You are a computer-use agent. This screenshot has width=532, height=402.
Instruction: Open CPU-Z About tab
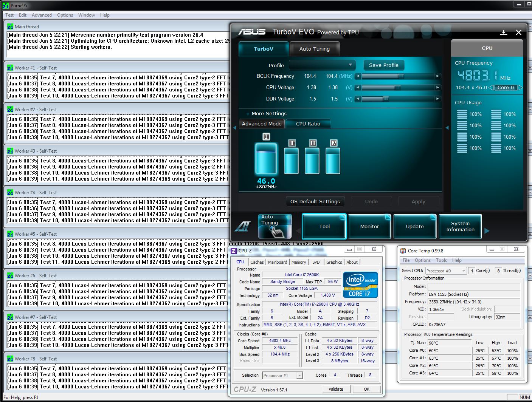pyautogui.click(x=352, y=262)
